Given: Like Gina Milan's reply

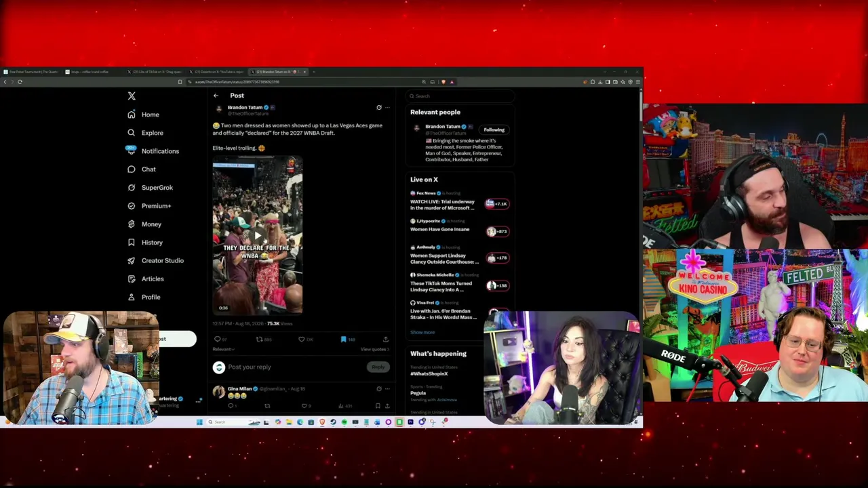Looking at the screenshot, I should (x=306, y=406).
